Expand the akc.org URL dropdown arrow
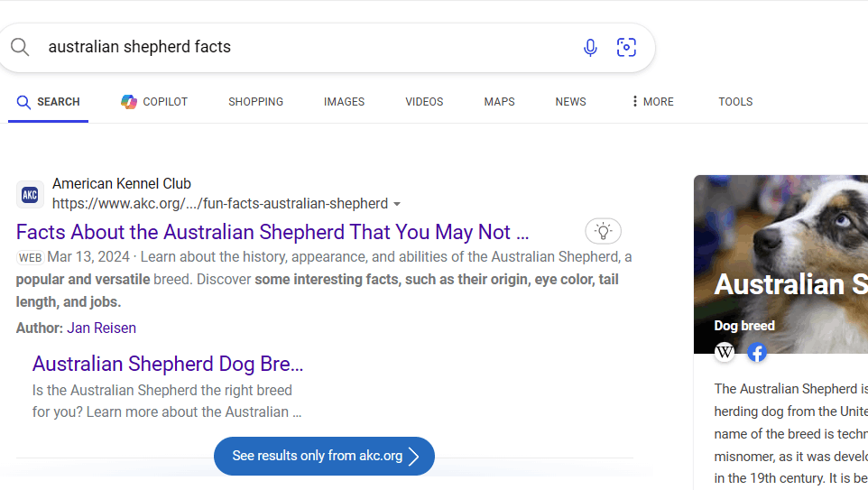The width and height of the screenshot is (868, 490). [x=397, y=204]
